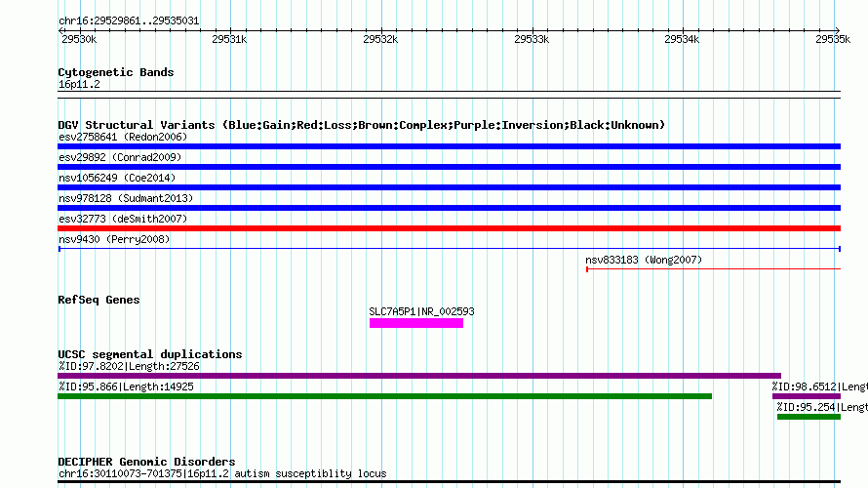
Task: Click the 29534k ruler tick label
Action: pos(682,39)
